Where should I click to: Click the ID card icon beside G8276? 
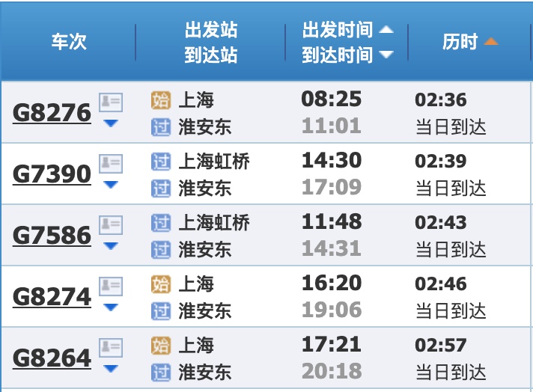[x=111, y=102]
